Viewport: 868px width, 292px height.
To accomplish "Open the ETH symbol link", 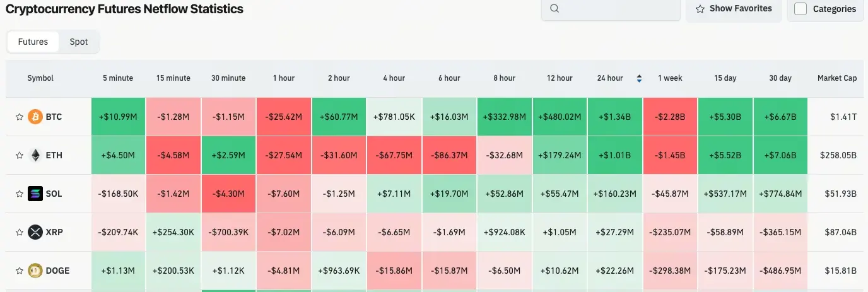I will coord(54,155).
